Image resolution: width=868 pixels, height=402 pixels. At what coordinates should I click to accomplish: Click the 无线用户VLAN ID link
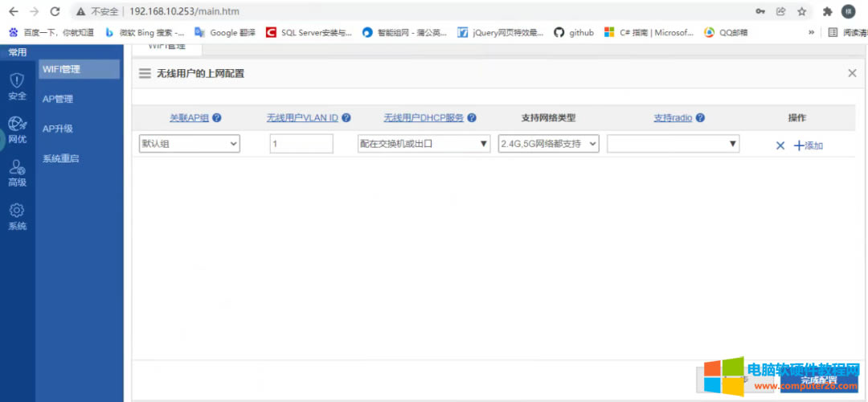[x=302, y=118]
